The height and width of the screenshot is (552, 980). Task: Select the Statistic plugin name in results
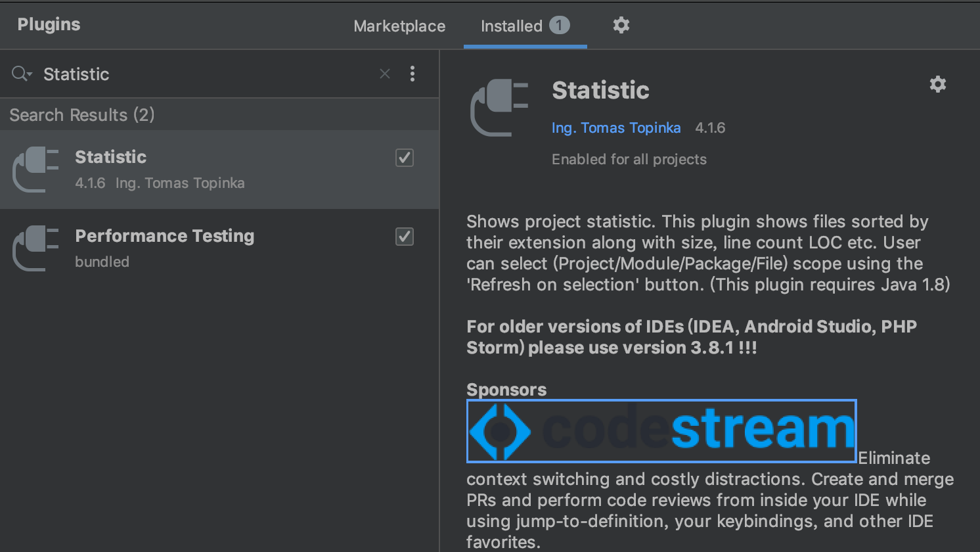[110, 157]
